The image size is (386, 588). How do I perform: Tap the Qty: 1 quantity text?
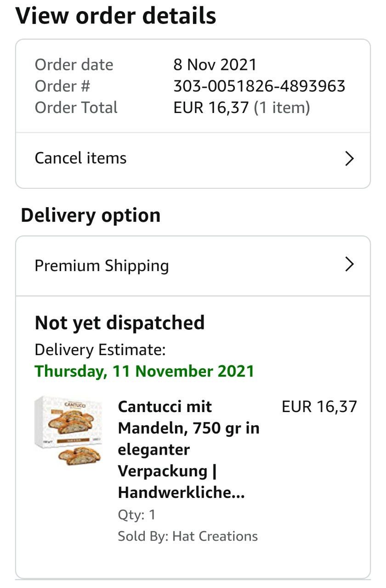136,514
